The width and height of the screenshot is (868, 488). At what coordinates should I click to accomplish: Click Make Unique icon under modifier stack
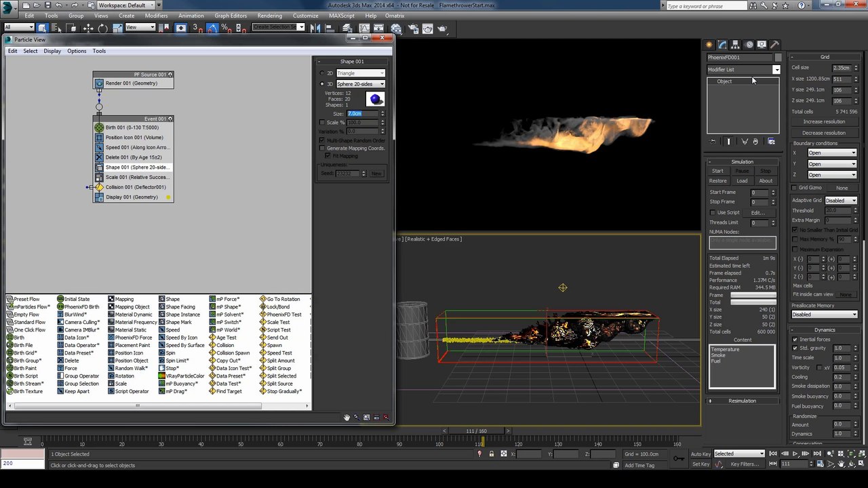(x=745, y=142)
